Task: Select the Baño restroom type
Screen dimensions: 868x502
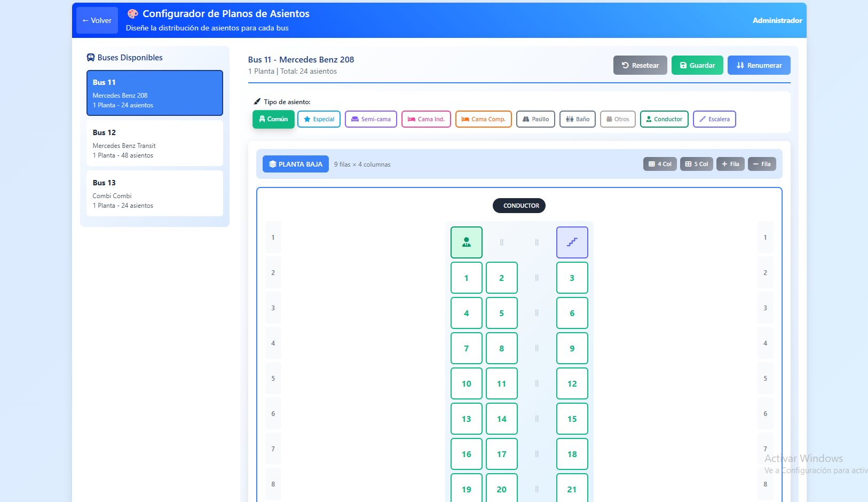Action: [x=577, y=119]
